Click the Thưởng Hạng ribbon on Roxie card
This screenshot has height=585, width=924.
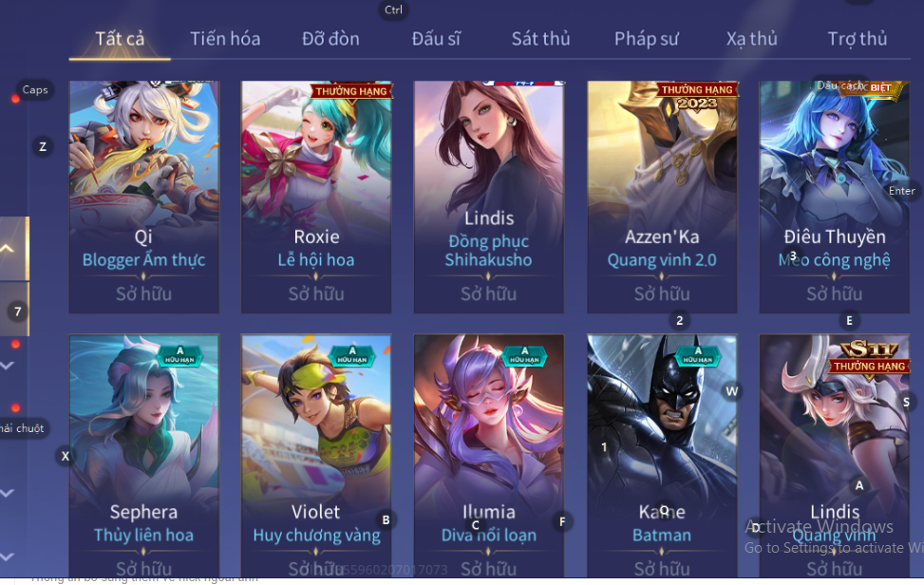coord(351,91)
